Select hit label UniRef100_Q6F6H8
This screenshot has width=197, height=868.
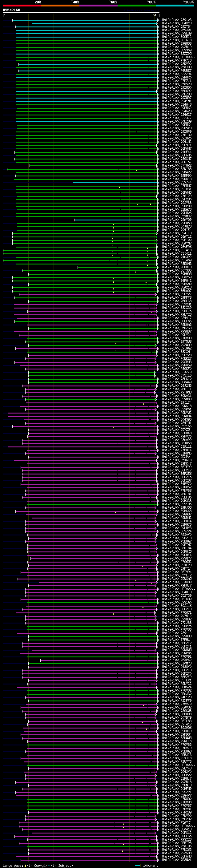(x=177, y=857)
